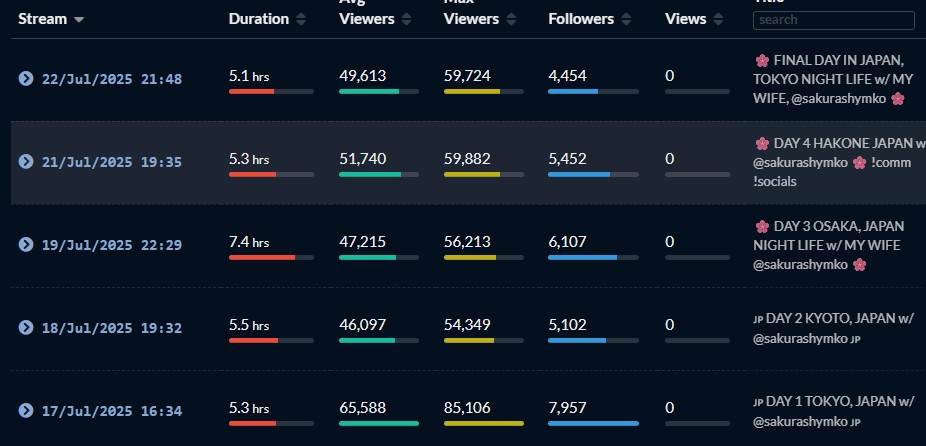Select the 5,452 followers value
The width and height of the screenshot is (926, 446).
(x=568, y=158)
